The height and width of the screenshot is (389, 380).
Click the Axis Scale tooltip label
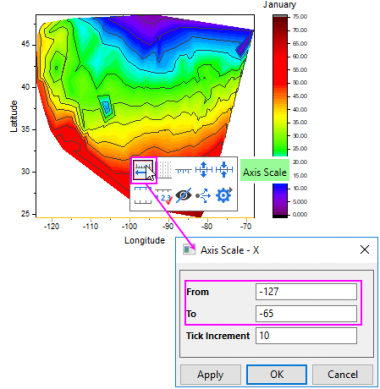(265, 172)
